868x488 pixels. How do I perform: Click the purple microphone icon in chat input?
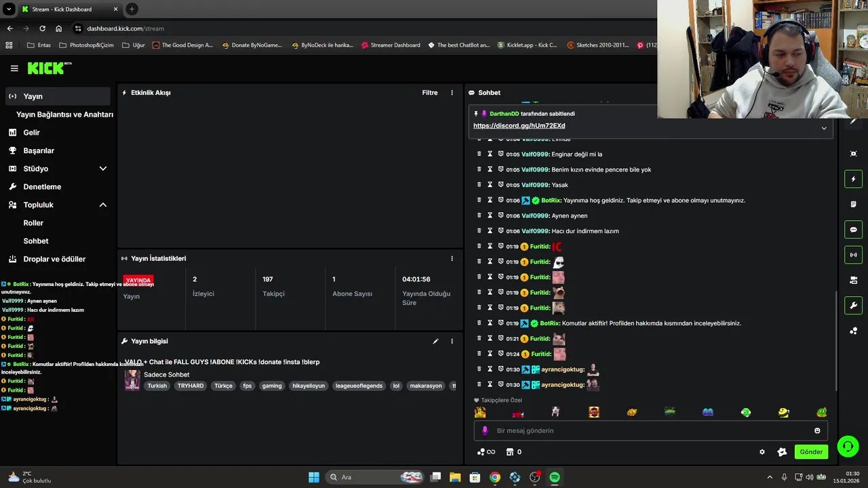click(484, 430)
